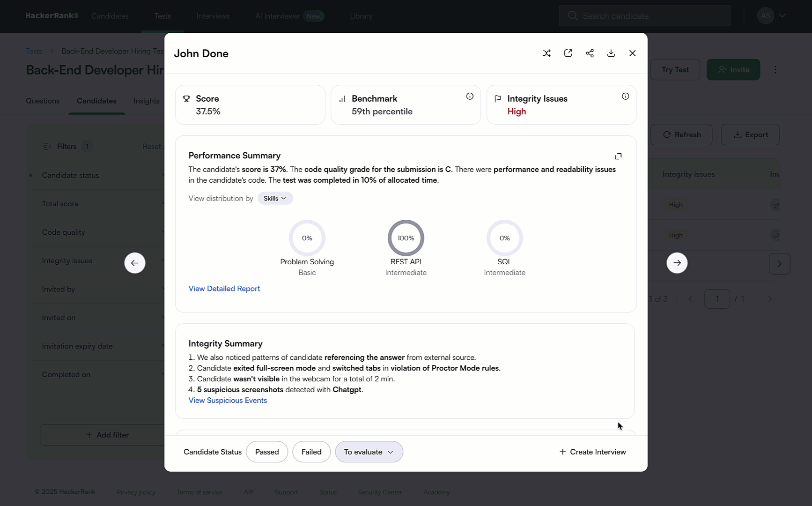Open the Skills distribution dropdown
The image size is (812, 506).
point(275,198)
